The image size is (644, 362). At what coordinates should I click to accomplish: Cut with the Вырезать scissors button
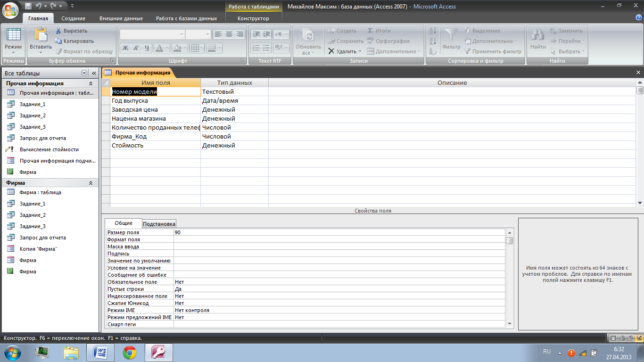pyautogui.click(x=71, y=31)
